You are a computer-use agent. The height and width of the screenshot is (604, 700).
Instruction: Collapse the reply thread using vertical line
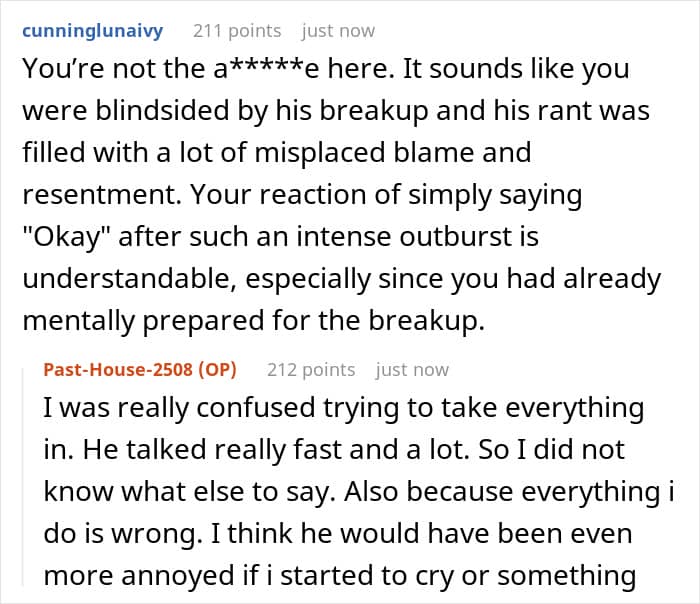[23, 475]
